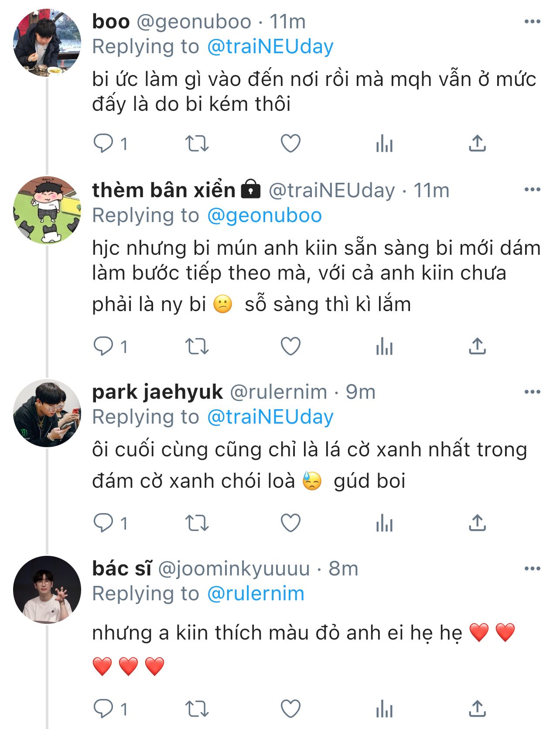View analytics for park jaehyuk's tweet

[384, 523]
